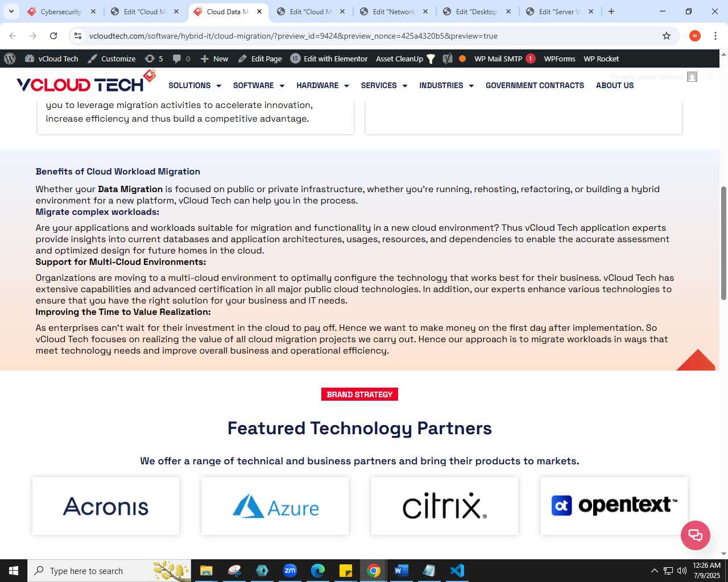Click the orange status dot icon
The width and height of the screenshot is (728, 582).
click(462, 59)
